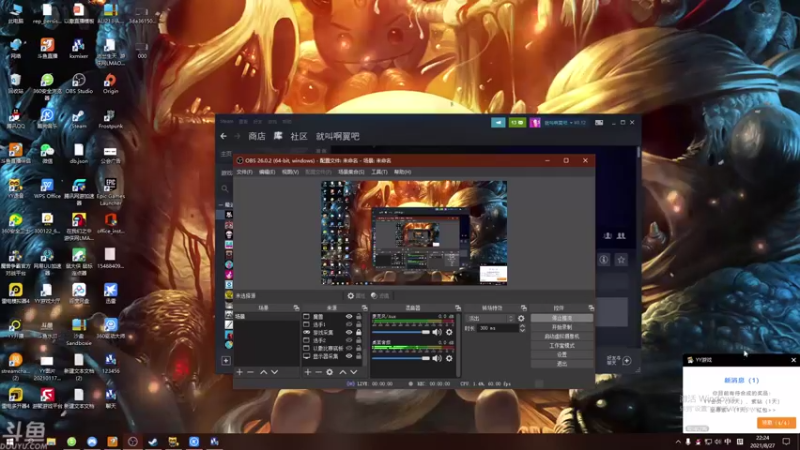
Task: Open the 麦克风/Aux audio settings gear
Action: [x=449, y=332]
